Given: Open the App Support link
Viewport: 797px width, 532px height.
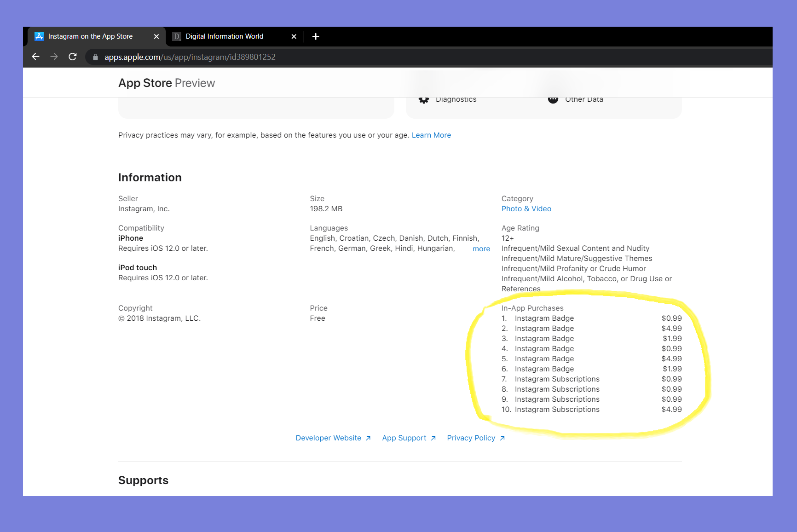Looking at the screenshot, I should [409, 438].
